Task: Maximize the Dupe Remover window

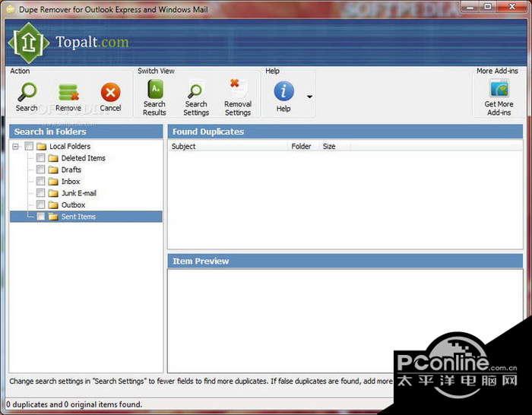Action: [x=488, y=7]
